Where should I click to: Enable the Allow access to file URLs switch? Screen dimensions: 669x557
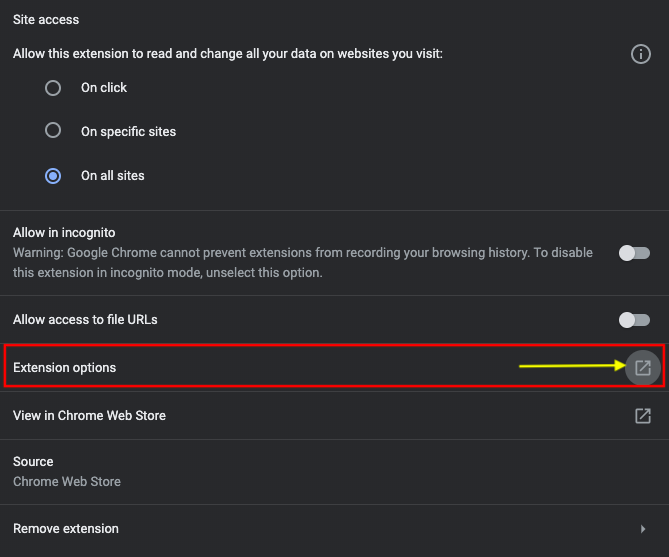pos(634,320)
